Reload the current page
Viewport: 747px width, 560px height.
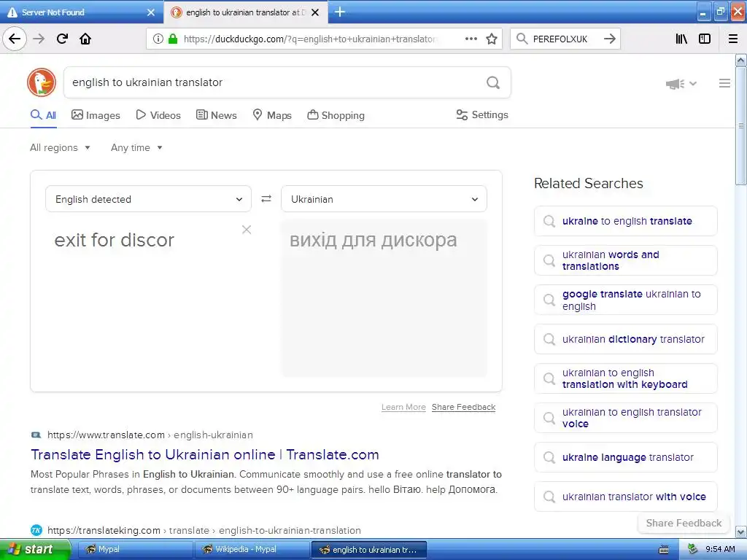(63, 39)
